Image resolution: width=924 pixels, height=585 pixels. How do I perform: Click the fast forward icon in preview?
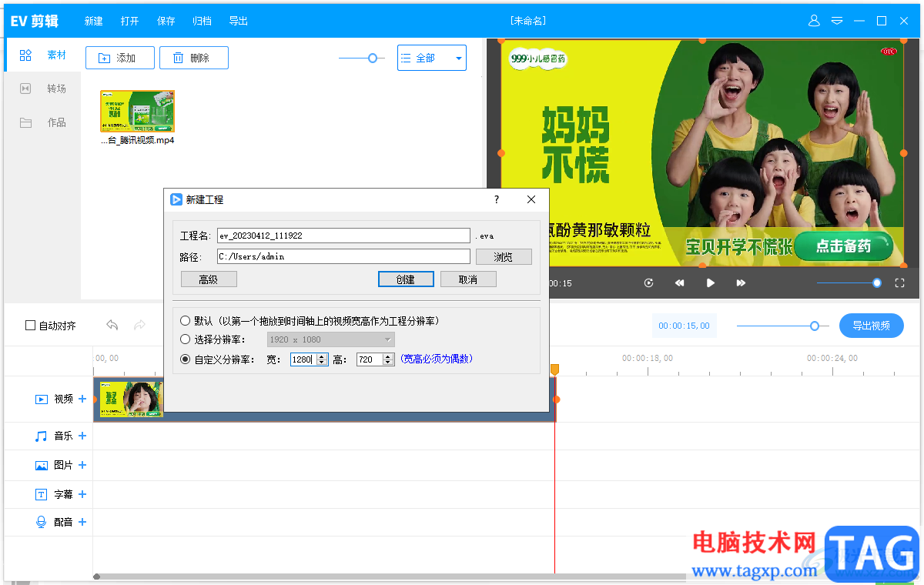pyautogui.click(x=741, y=283)
